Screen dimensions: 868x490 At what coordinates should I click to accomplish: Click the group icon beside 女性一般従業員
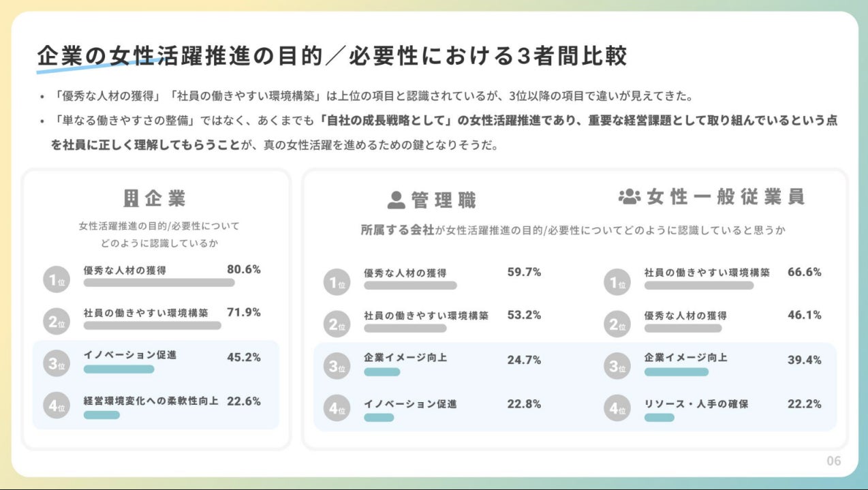click(630, 196)
